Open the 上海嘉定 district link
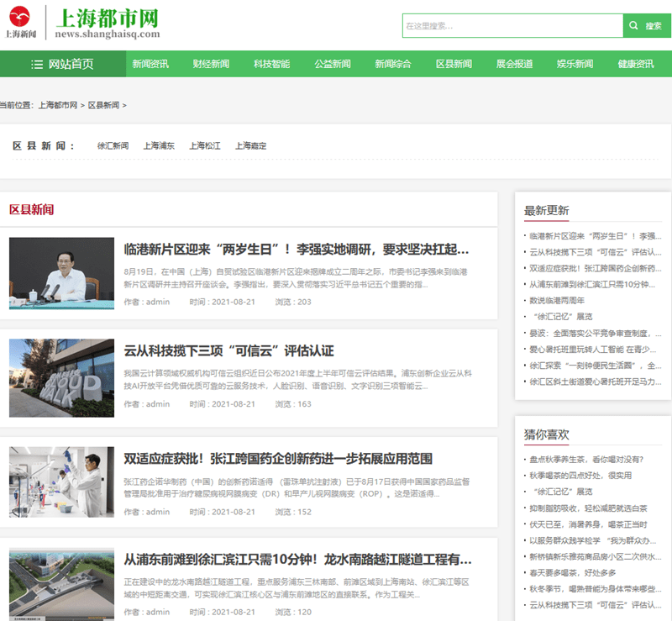 tap(251, 145)
